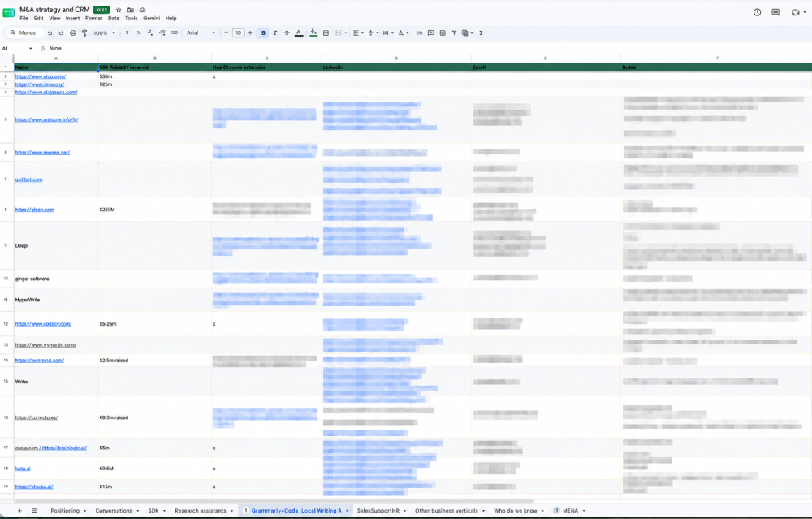Toggle italic formatting button

[275, 32]
